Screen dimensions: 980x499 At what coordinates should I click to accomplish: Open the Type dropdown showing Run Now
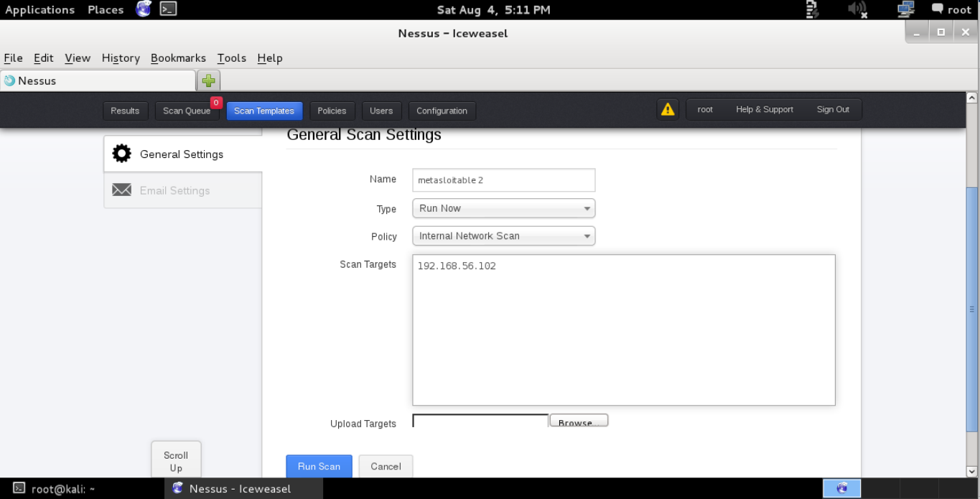pyautogui.click(x=503, y=208)
